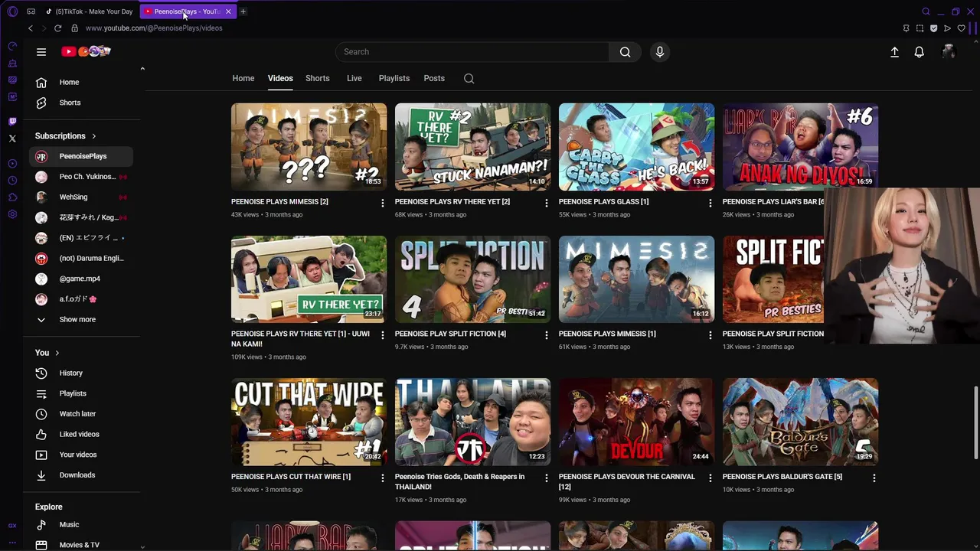The image size is (980, 551).
Task: Play DEVOUR THE CARNIVAL [12] thumbnail
Action: click(636, 422)
